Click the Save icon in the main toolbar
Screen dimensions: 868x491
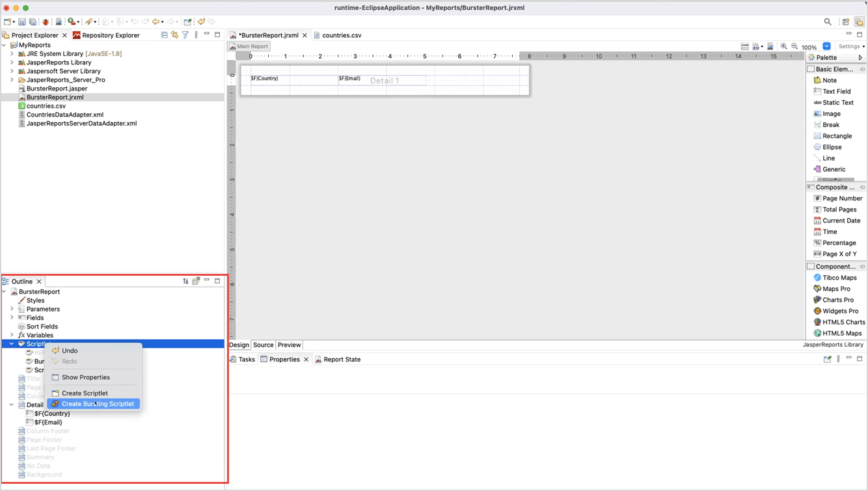22,21
